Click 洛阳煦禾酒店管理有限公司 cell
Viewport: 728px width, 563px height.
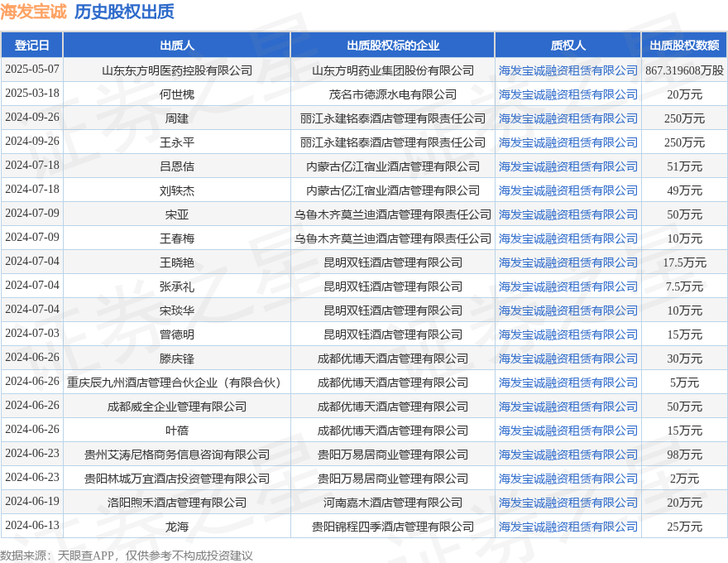(177, 503)
